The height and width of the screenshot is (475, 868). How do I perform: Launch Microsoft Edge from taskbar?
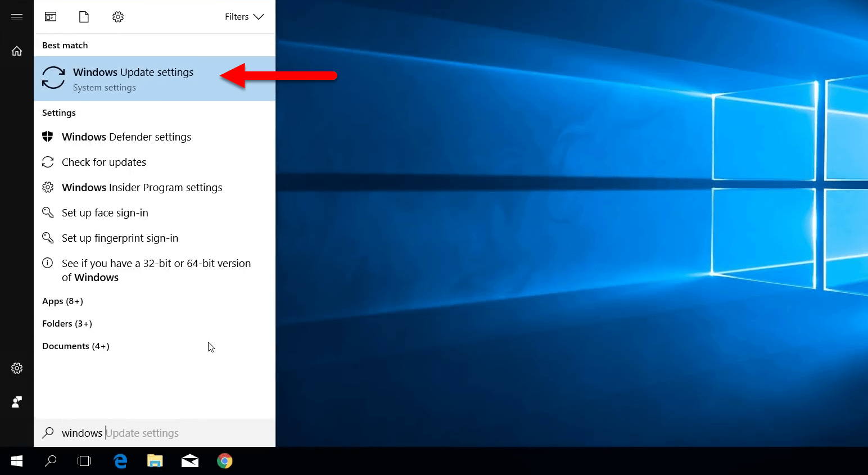coord(120,461)
